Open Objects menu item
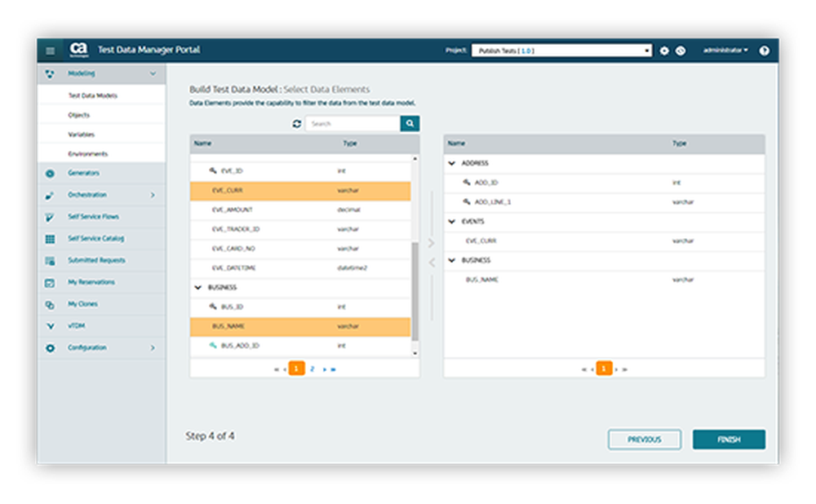The width and height of the screenshot is (816, 504). (x=78, y=115)
